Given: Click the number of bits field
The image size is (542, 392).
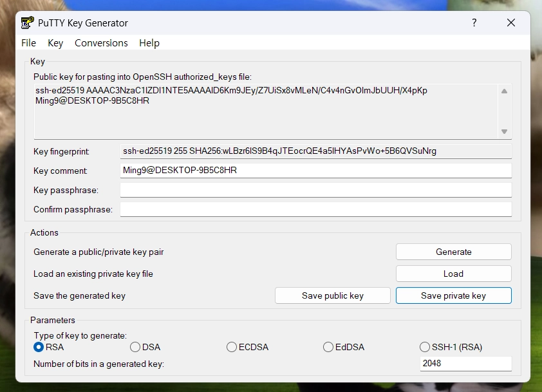Looking at the screenshot, I should (465, 363).
